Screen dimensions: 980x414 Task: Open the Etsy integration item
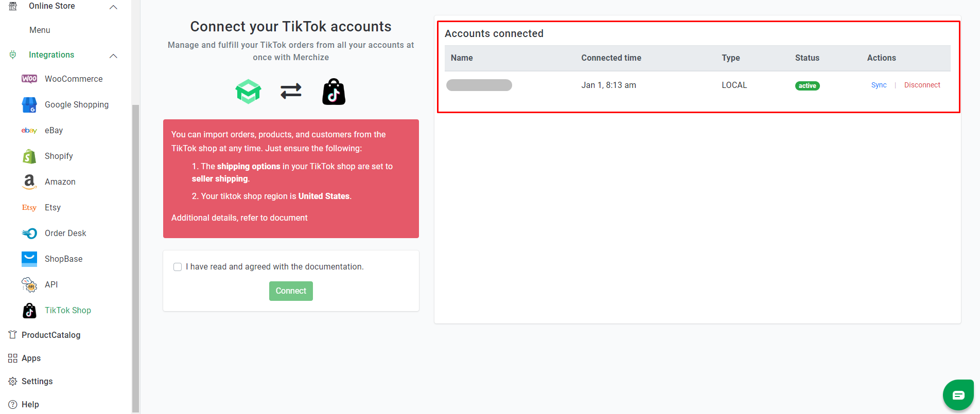click(52, 207)
